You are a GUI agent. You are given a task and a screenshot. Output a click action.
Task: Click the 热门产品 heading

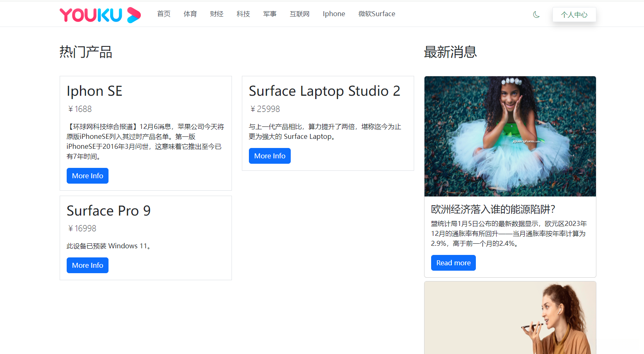(x=86, y=52)
